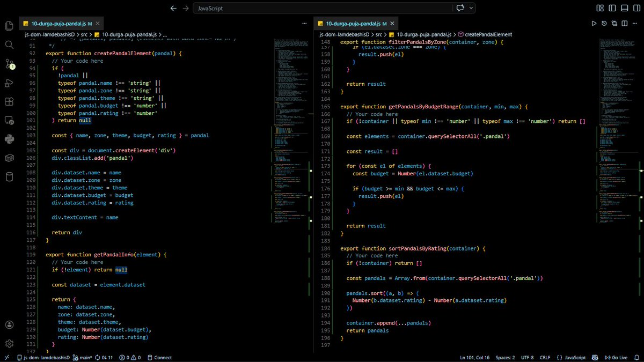Open src breadcrumb in the left editor
644x362 pixels.
(x=85, y=34)
